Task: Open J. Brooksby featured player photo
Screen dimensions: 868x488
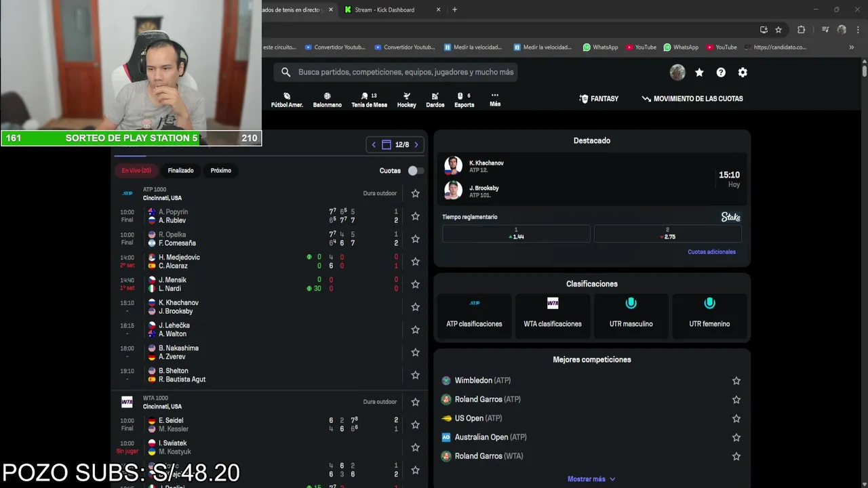Action: (x=453, y=190)
